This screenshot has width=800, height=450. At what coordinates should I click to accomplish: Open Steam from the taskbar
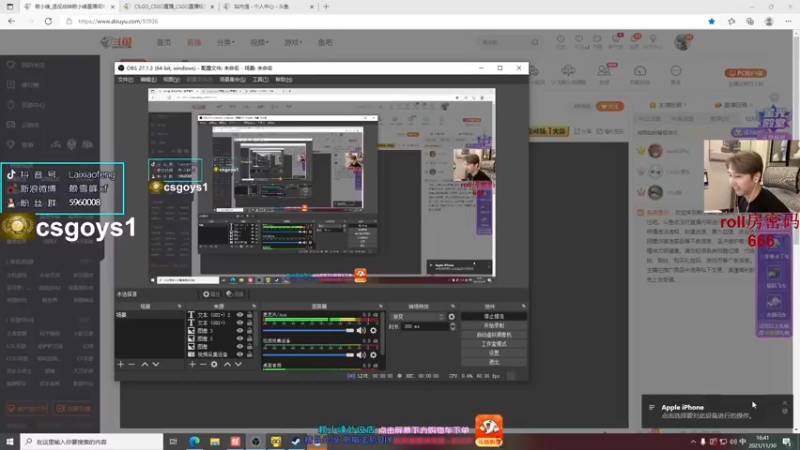point(296,441)
